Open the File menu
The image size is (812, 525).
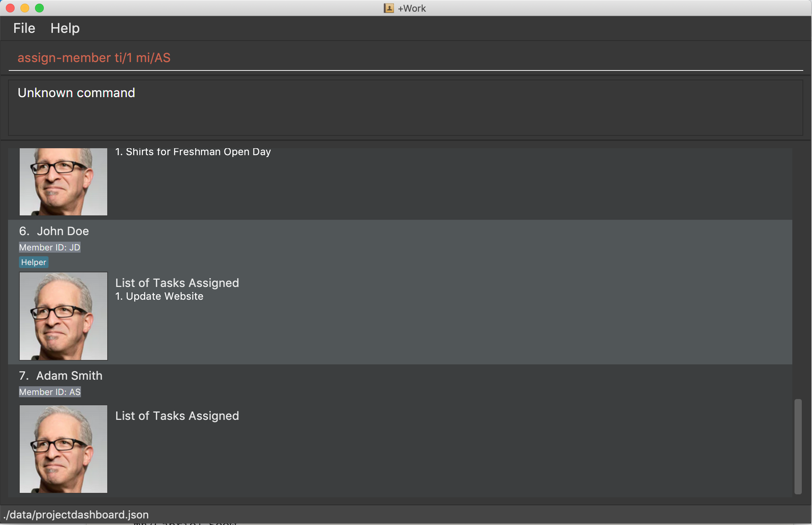click(x=24, y=28)
